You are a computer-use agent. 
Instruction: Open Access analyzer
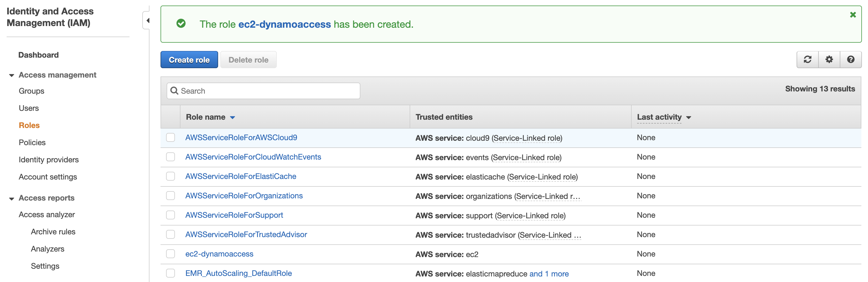click(46, 214)
